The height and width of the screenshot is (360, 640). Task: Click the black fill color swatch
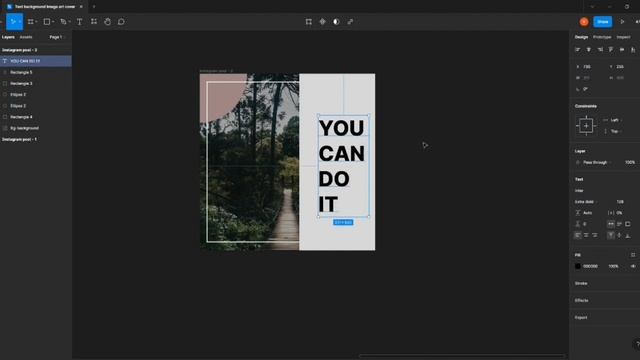[578, 266]
